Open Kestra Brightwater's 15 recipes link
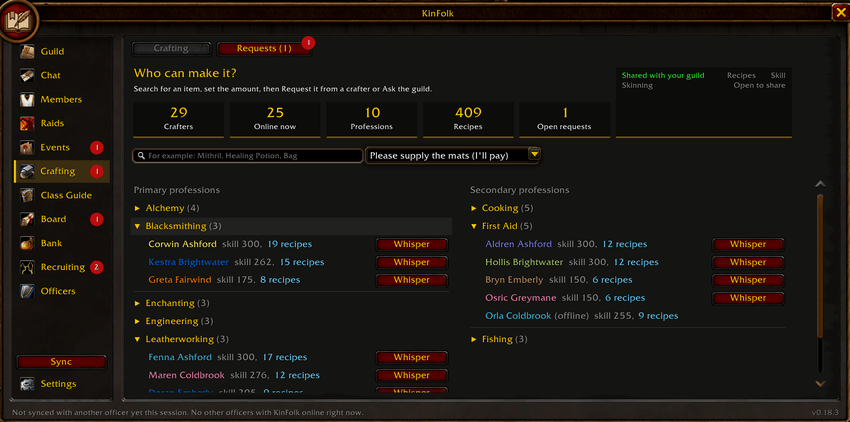850x422 pixels. 302,262
